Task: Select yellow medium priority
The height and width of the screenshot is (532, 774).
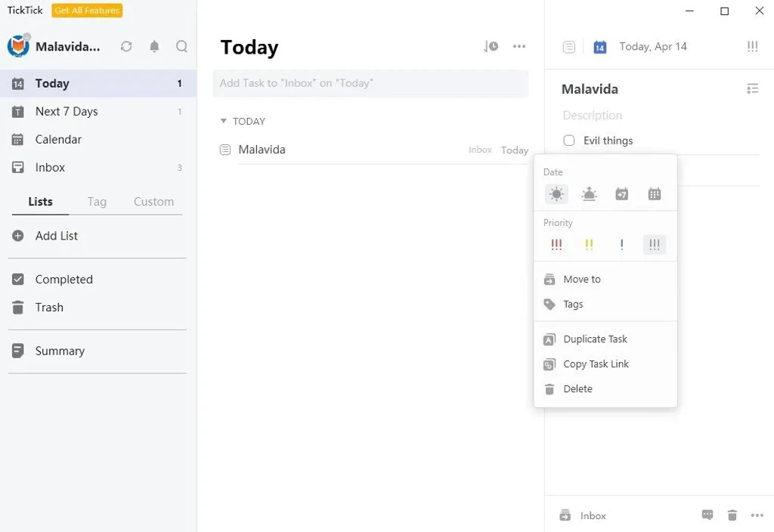Action: coord(589,244)
